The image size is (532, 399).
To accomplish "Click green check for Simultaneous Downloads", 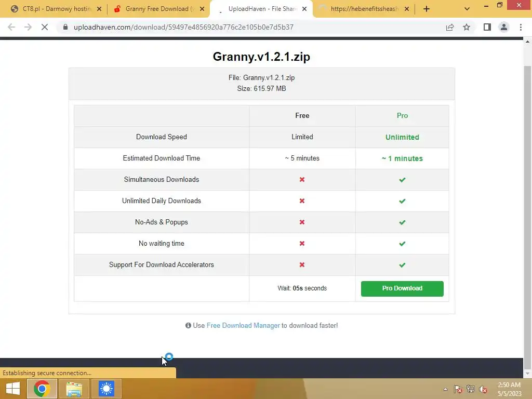I will click(402, 180).
